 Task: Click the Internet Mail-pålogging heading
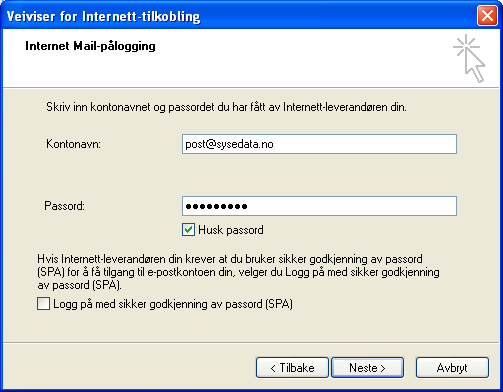click(x=90, y=46)
